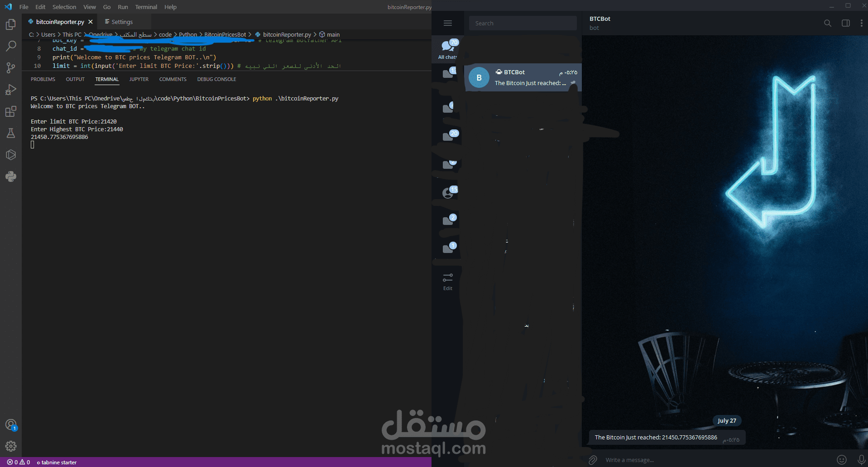Screen dimensions: 868x467
Task: Click the errors and warnings status indicator
Action: pyautogui.click(x=19, y=462)
